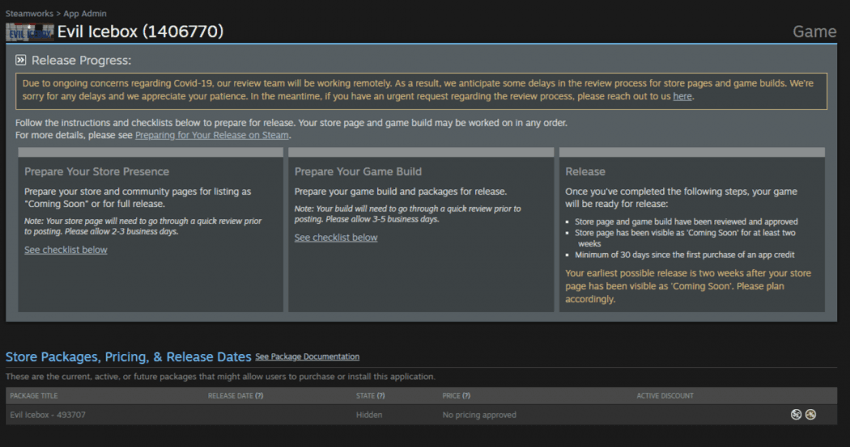
Task: Click the 'Release Progress:' heading text
Action: pos(81,60)
